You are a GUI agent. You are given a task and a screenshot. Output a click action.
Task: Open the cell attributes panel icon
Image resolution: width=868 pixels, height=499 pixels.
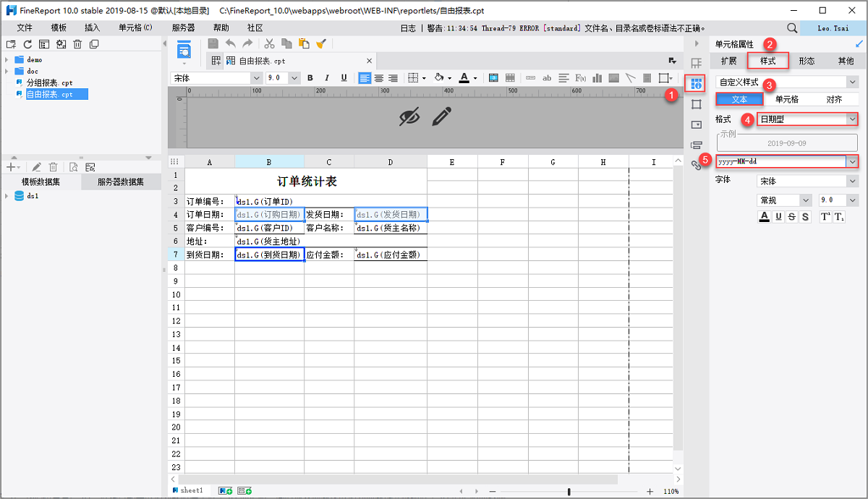pos(697,84)
